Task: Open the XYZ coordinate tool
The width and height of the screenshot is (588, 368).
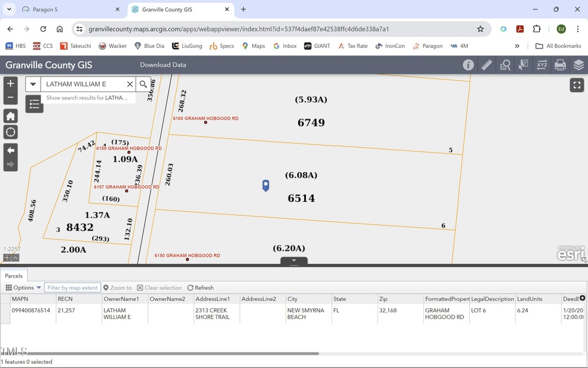Action: click(x=541, y=65)
